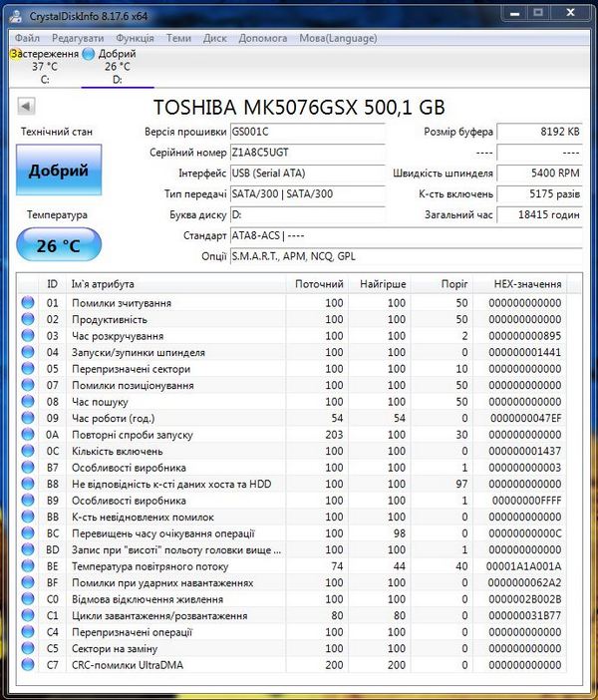Viewport: 598px width, 700px height.
Task: Open the Файл menu
Action: (x=27, y=38)
